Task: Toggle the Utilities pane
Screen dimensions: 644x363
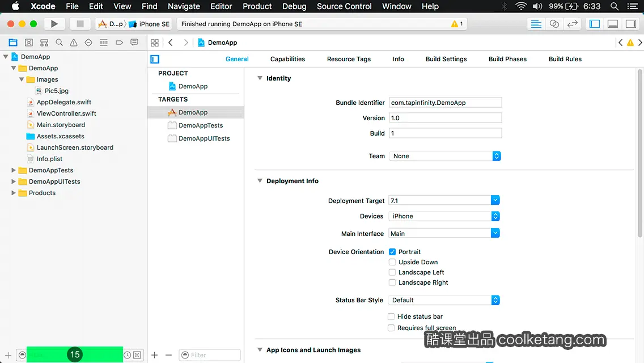Action: click(x=631, y=24)
